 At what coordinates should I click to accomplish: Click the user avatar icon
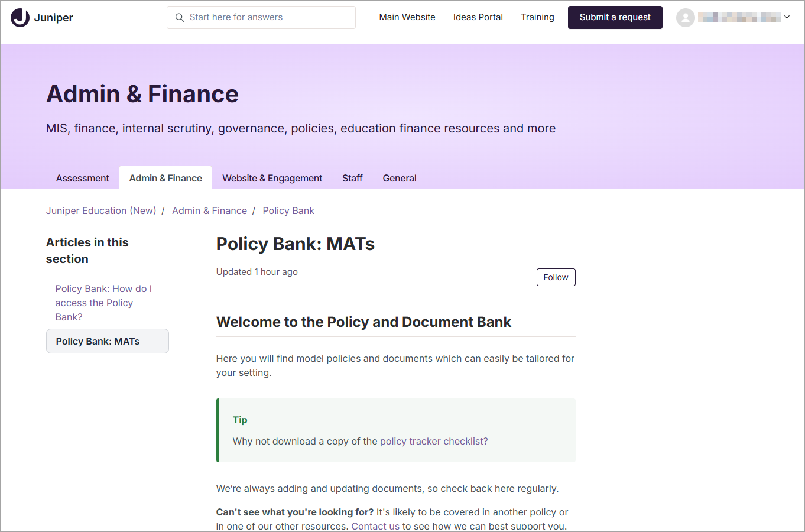(686, 18)
